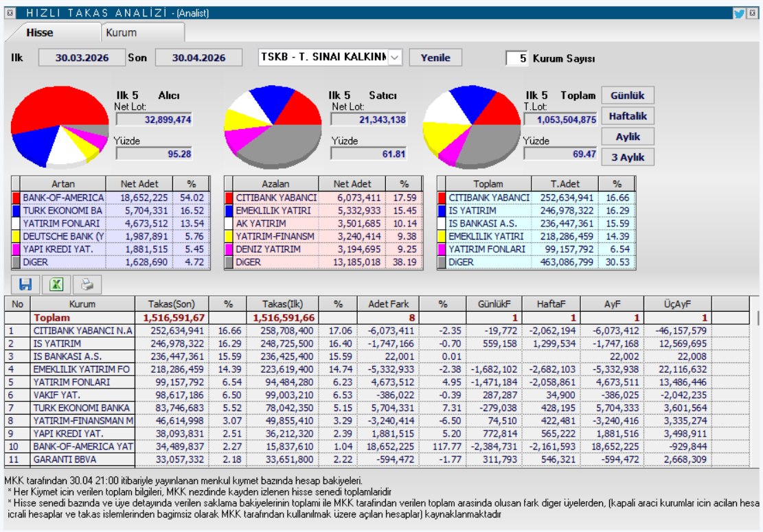Open the Twitter bird icon in the title bar
The image size is (763, 532).
(x=739, y=13)
